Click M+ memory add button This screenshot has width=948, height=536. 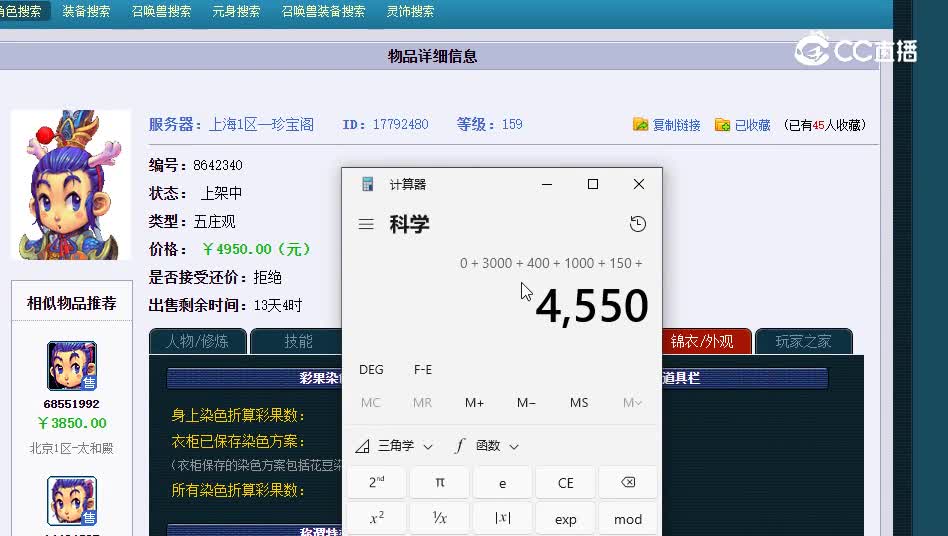tap(474, 402)
